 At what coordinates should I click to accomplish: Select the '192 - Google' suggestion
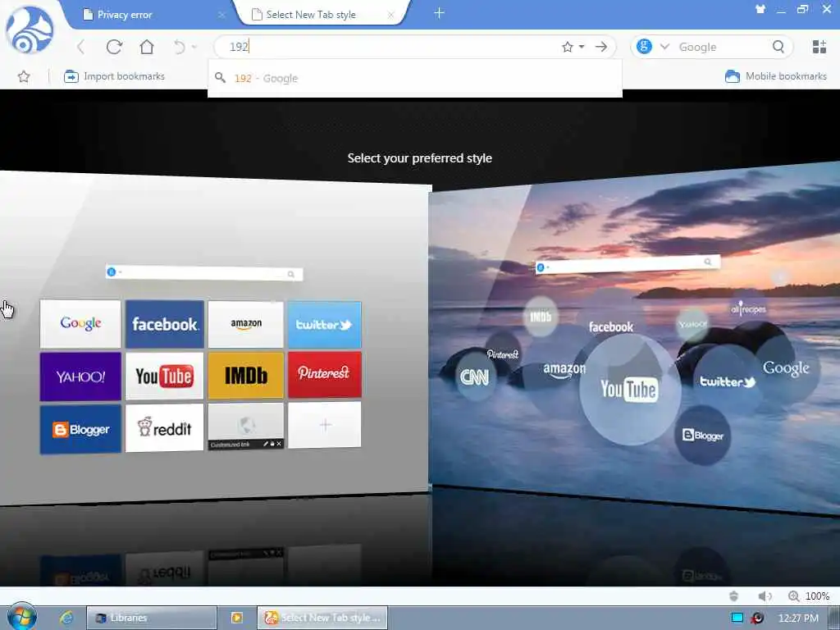pos(414,78)
